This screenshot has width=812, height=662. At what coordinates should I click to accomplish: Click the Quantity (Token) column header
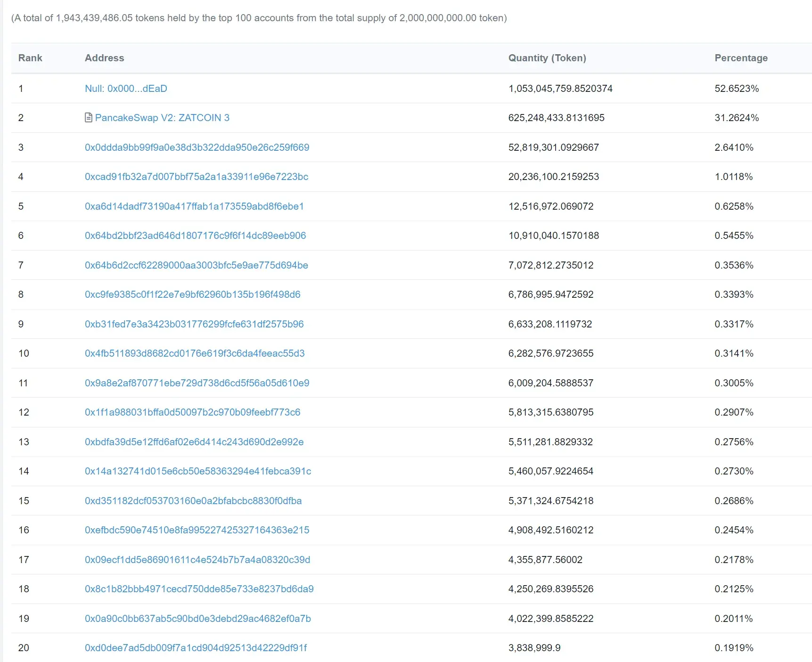[x=547, y=58]
